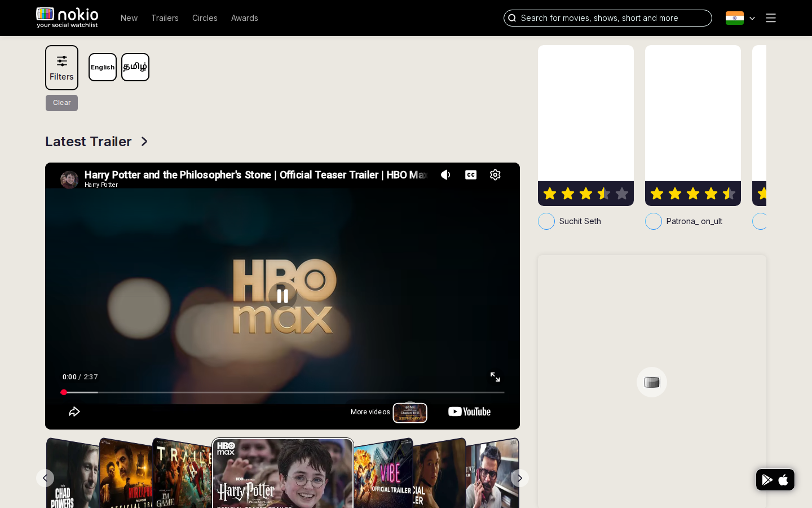Click Suchit Seth's profile avatar
The width and height of the screenshot is (812, 508).
[x=546, y=221]
